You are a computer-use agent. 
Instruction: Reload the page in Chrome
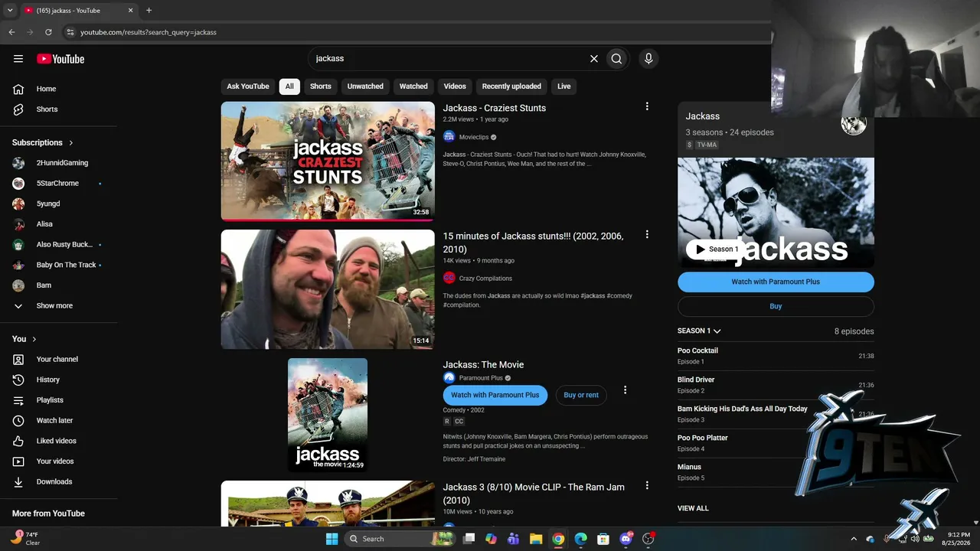[48, 32]
